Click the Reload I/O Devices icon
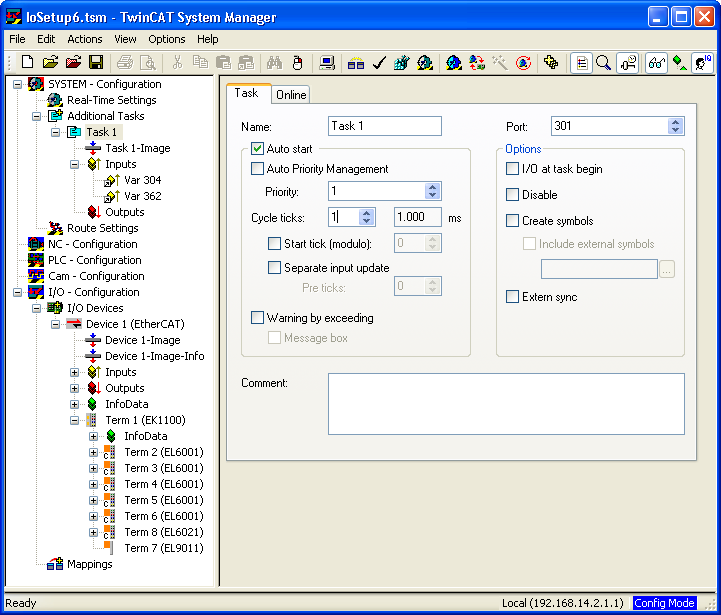This screenshot has width=721, height=615. click(477, 62)
